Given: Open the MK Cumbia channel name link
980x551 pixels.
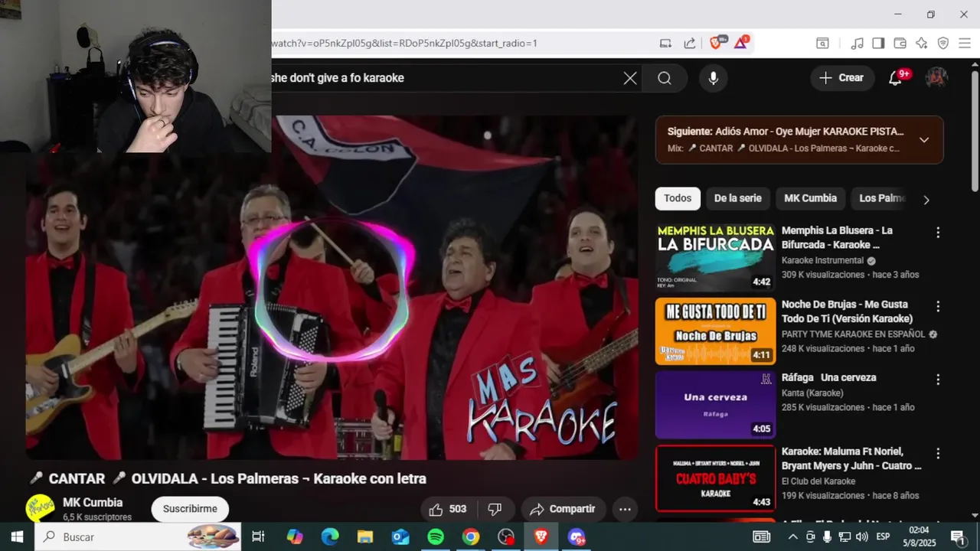Looking at the screenshot, I should [x=93, y=503].
